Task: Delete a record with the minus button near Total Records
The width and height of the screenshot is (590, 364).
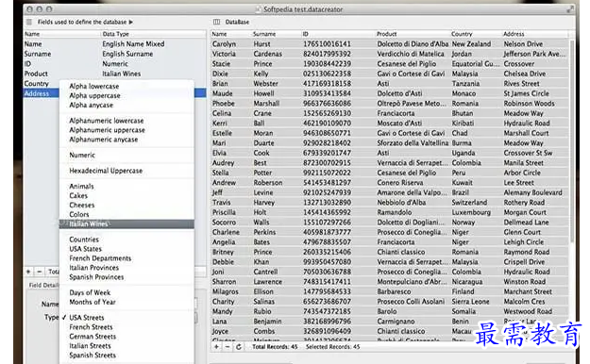Action: pyautogui.click(x=228, y=347)
